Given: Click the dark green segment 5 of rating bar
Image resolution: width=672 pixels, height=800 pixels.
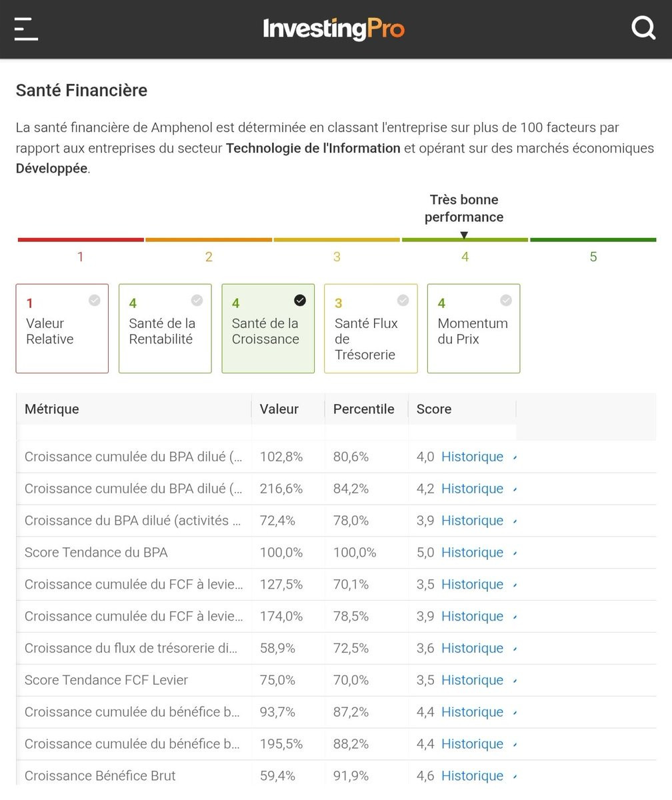Looking at the screenshot, I should (x=593, y=240).
